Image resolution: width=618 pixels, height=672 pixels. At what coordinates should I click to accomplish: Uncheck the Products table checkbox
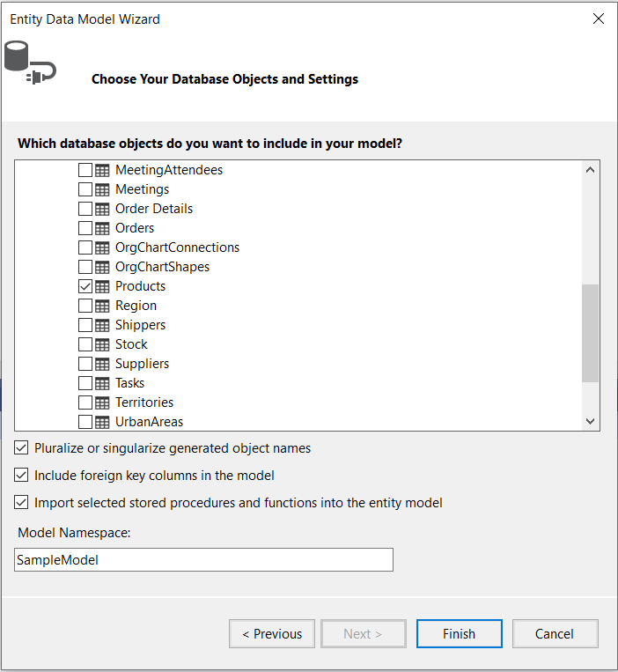pyautogui.click(x=85, y=286)
